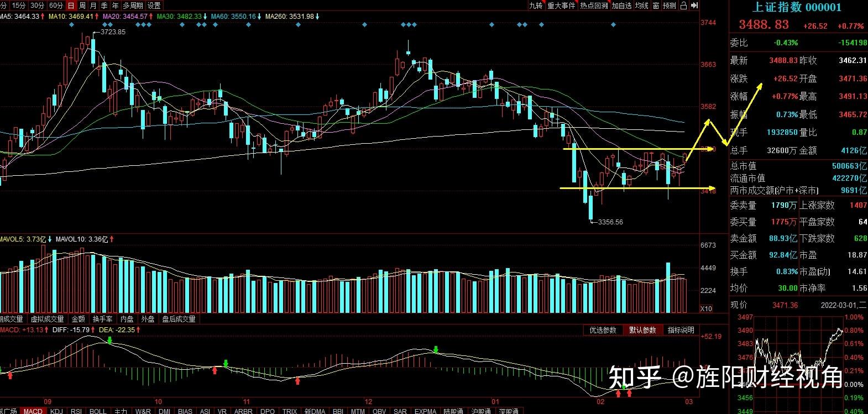Select the TRIX indicator tab
Viewport: 868px width, 414px height.
click(x=290, y=411)
